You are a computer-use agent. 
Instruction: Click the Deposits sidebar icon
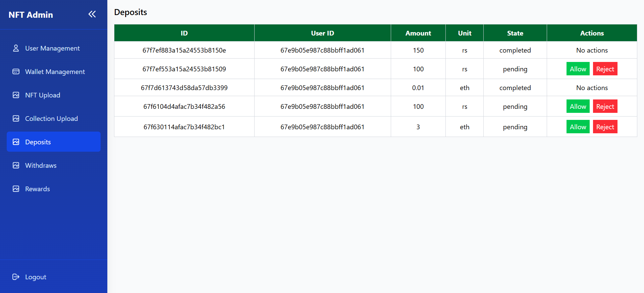[16, 142]
